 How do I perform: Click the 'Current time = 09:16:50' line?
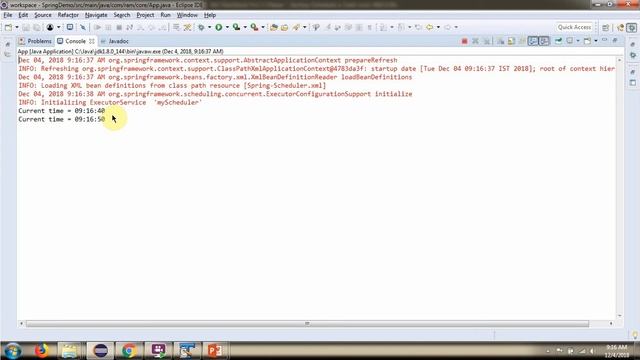[62, 119]
